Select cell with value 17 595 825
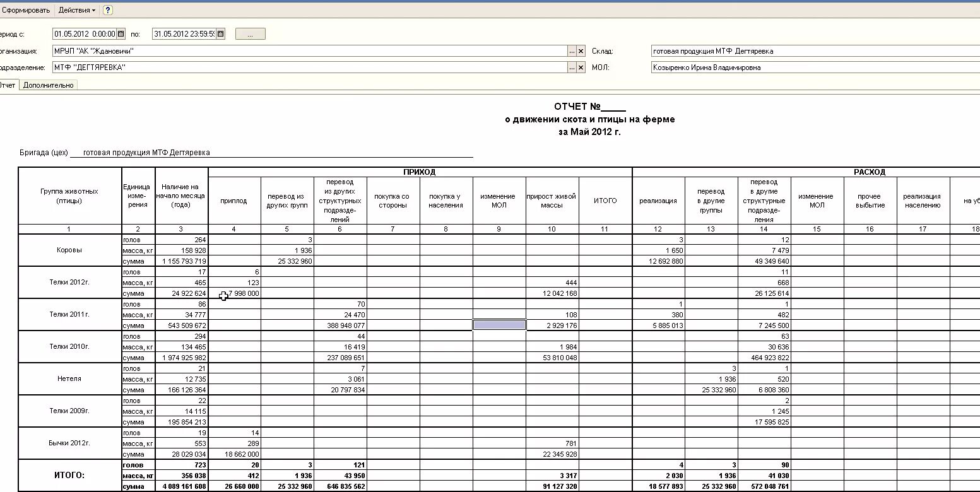This screenshot has width=980, height=492. 764,421
